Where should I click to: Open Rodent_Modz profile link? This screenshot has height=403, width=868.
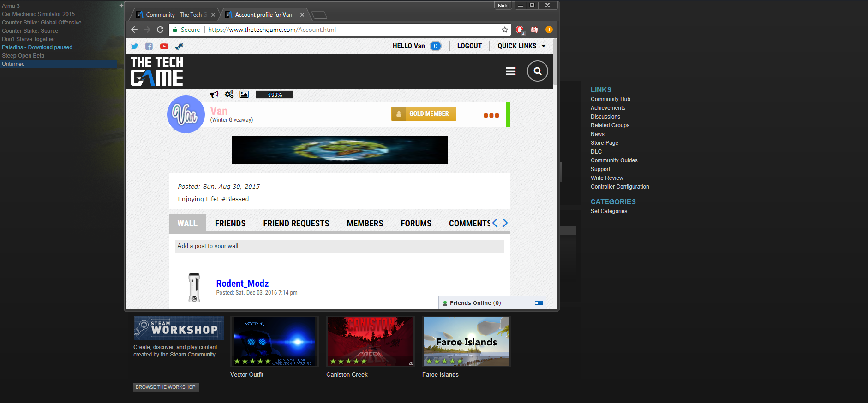click(x=242, y=284)
